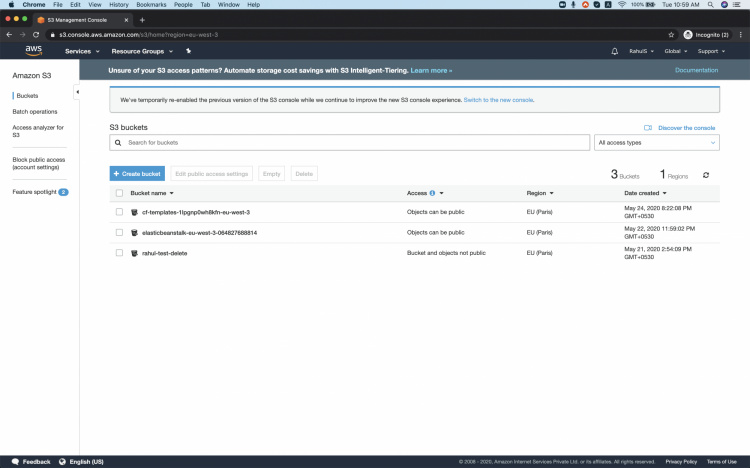Click the Feedback speech bubble icon
750x468 pixels.
click(x=16, y=462)
